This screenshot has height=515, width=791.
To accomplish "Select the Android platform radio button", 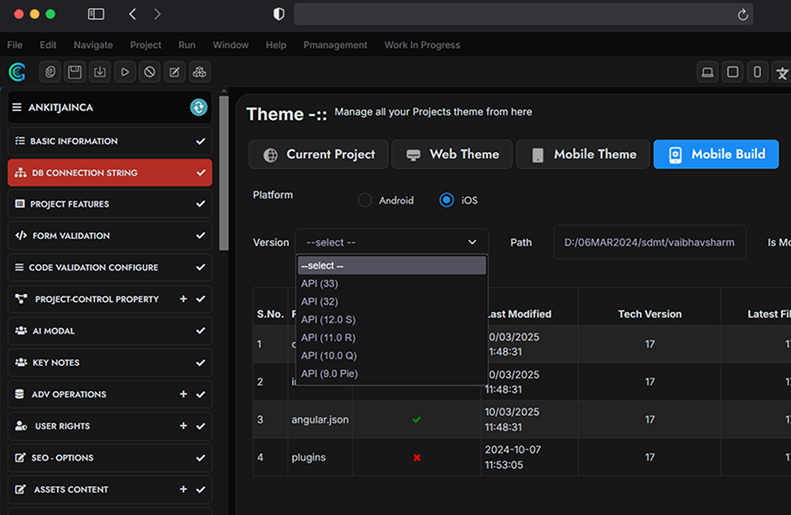I will point(365,200).
